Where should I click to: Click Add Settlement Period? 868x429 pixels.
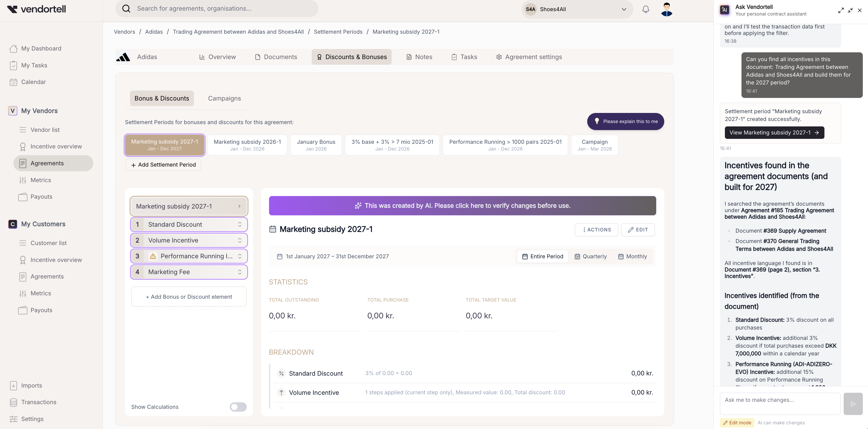[x=163, y=165]
